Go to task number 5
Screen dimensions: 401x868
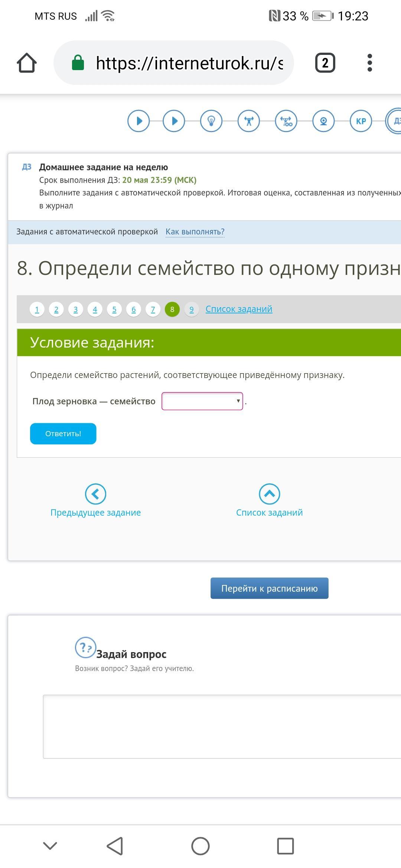pos(114,309)
